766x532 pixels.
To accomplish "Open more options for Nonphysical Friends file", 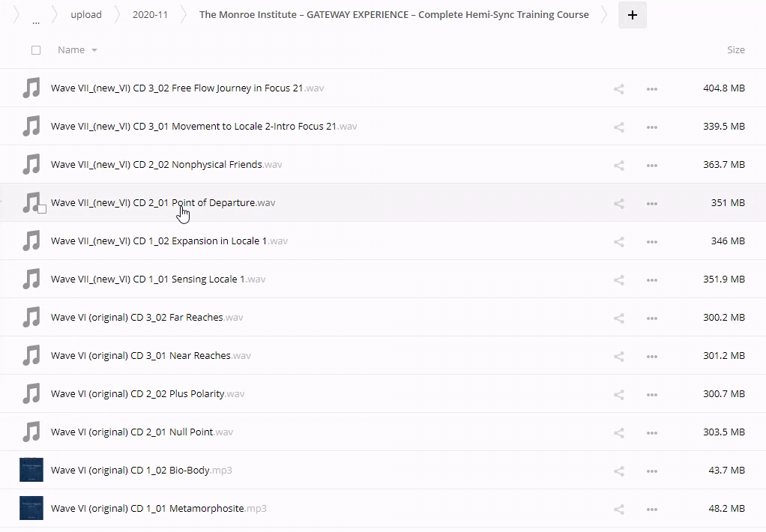I will [x=651, y=165].
